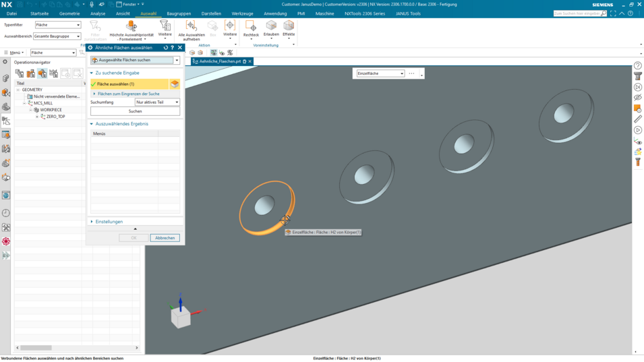Click the resource bar settings gear

coord(5,62)
